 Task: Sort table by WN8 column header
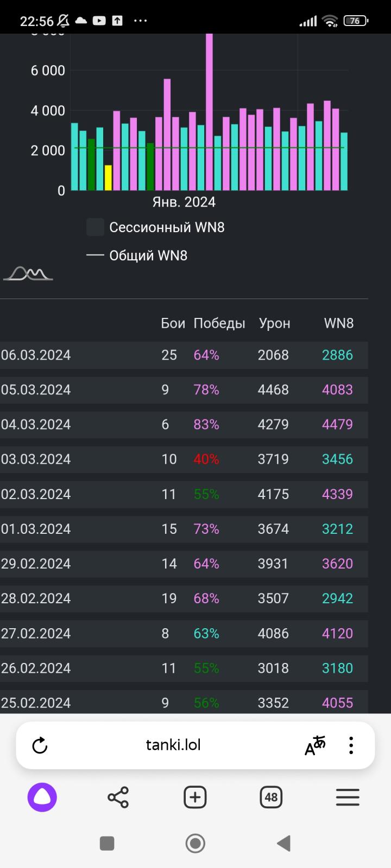[x=338, y=323]
